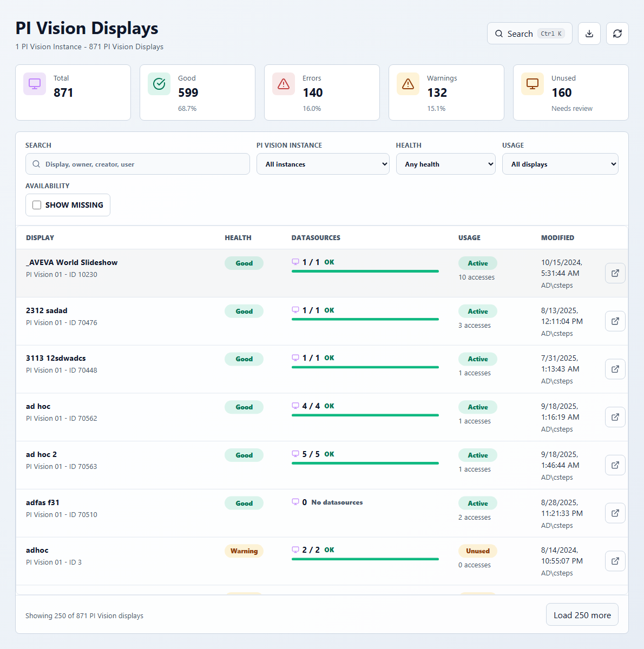Click Showing 250 of 871 PI Vision displays text
This screenshot has height=649, width=644.
coord(84,615)
